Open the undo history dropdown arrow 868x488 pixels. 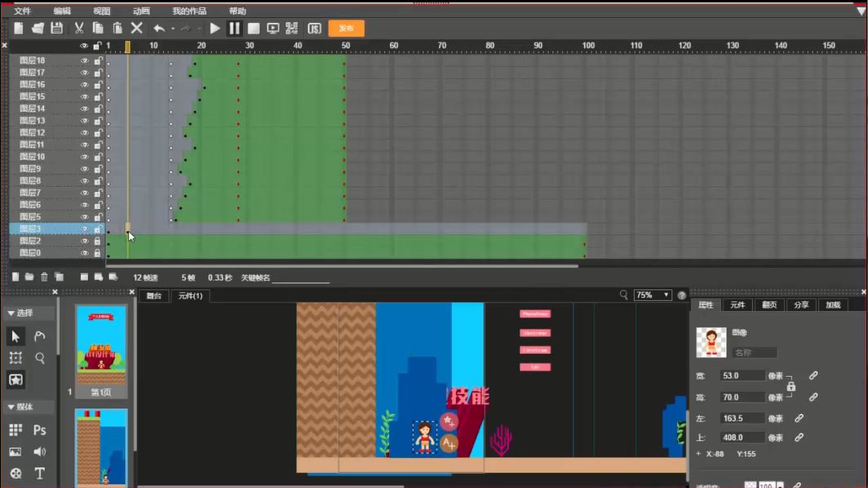[x=173, y=29]
